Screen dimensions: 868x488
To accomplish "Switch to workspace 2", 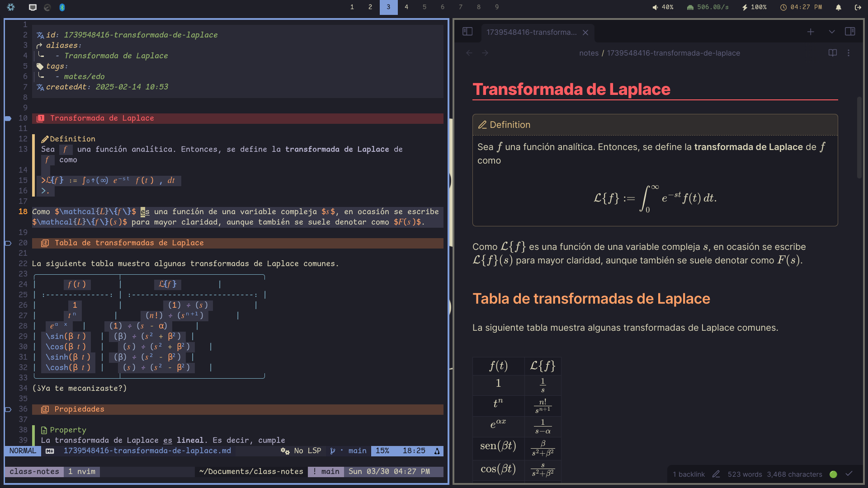I will click(370, 7).
